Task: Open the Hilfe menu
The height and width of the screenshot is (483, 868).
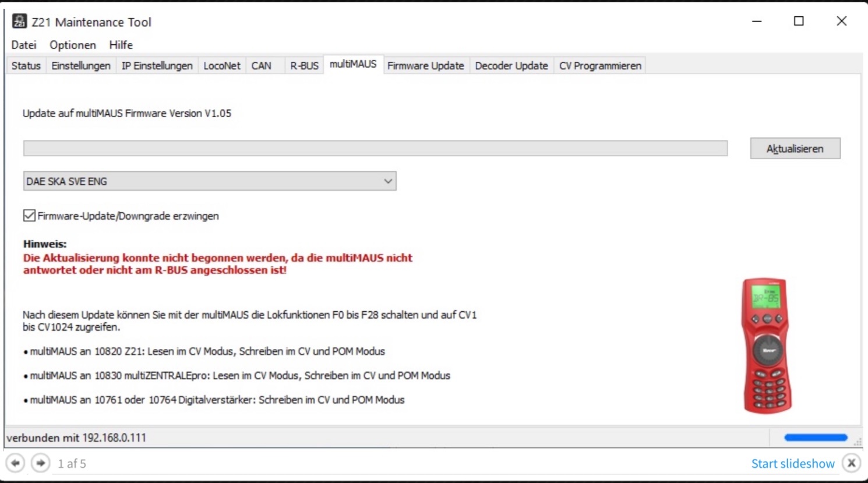Action: point(121,45)
